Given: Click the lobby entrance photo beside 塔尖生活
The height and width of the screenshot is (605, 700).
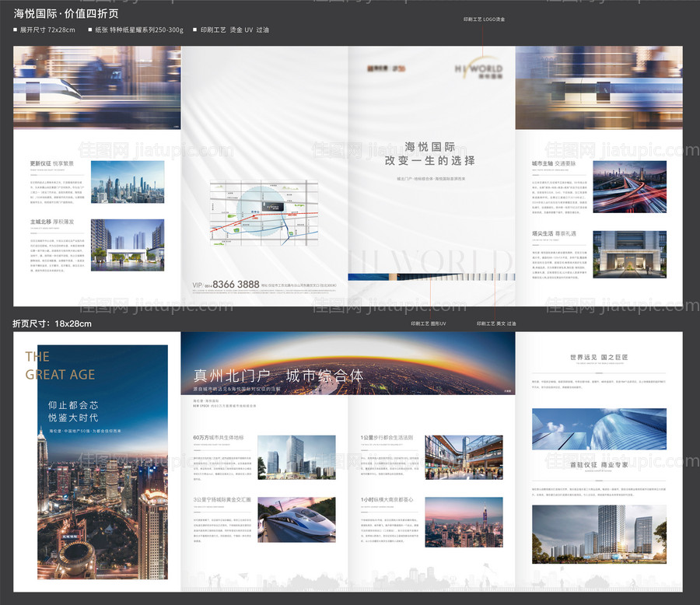Looking at the screenshot, I should pos(629,254).
